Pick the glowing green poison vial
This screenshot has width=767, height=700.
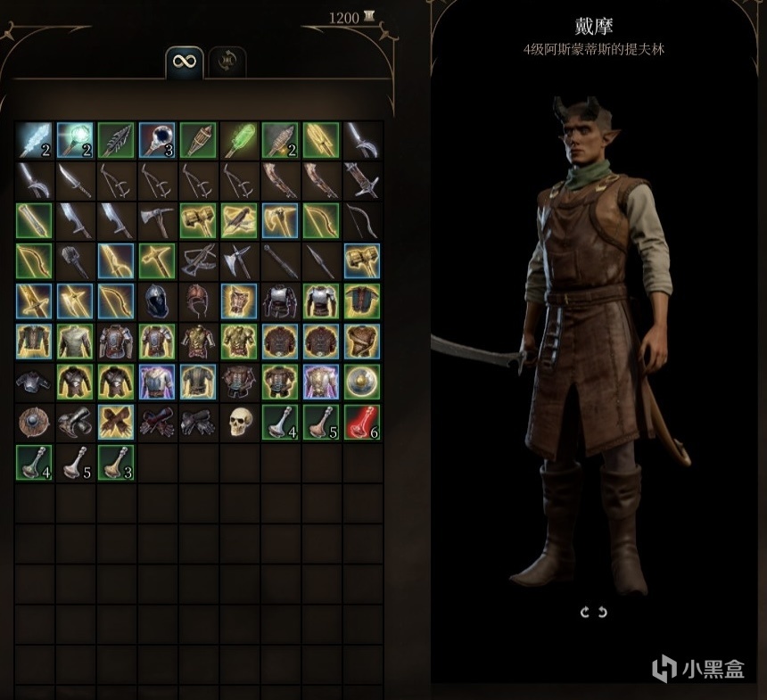tap(239, 140)
